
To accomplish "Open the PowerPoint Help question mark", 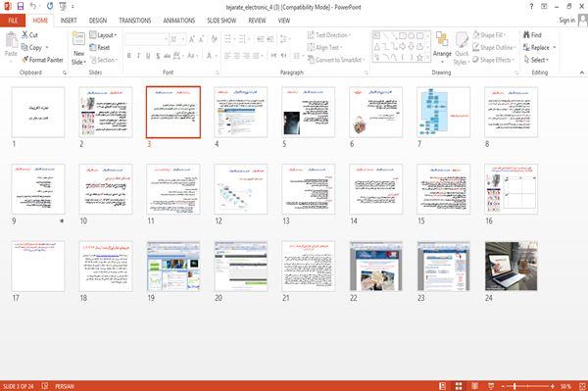I will pos(531,7).
